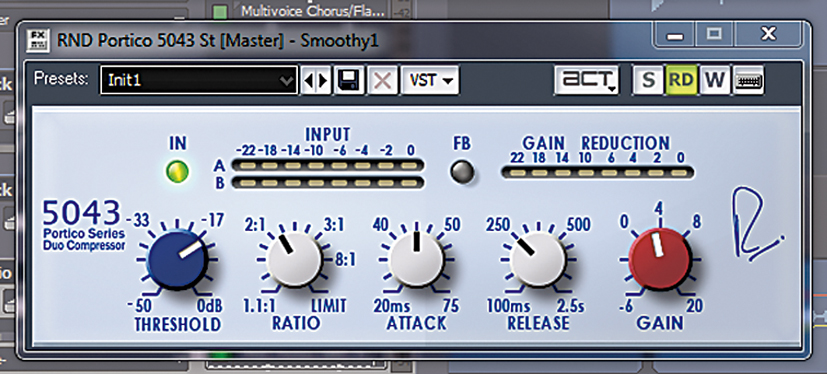Click the ATTACK knob

tap(417, 258)
